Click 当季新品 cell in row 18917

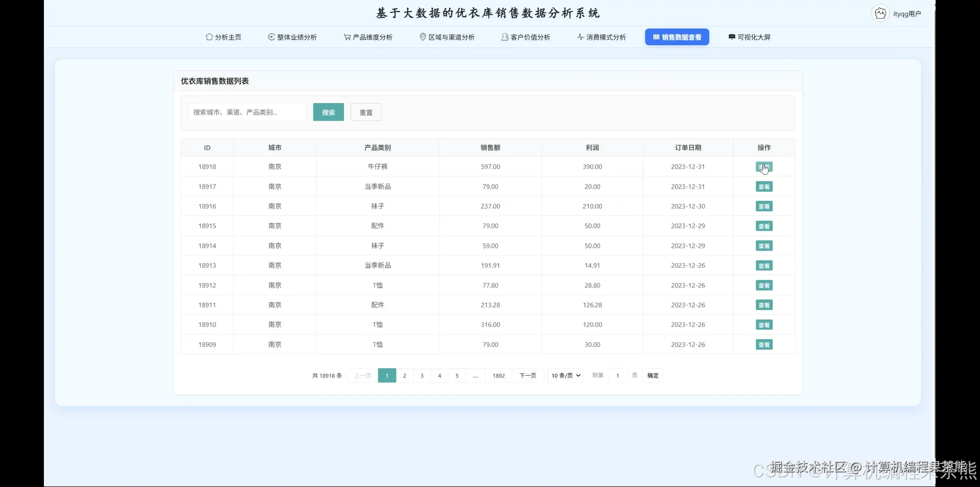(378, 187)
